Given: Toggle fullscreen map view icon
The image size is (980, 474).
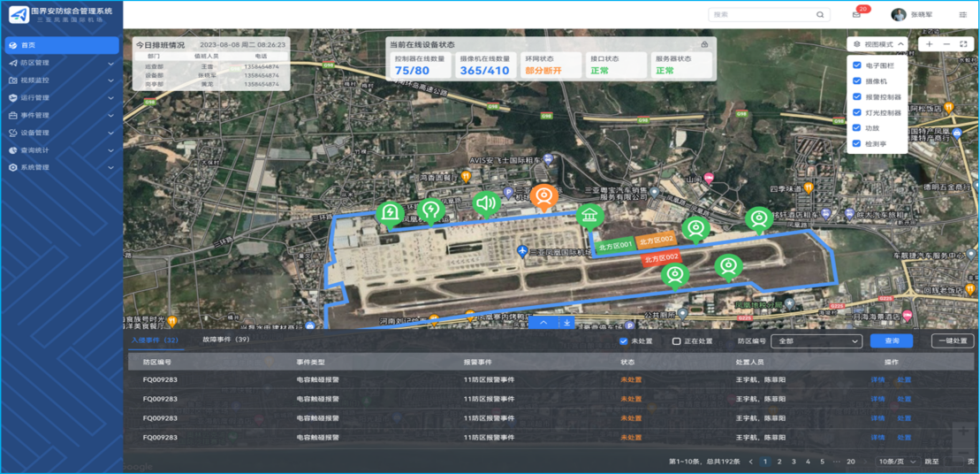Looking at the screenshot, I should click(x=963, y=44).
